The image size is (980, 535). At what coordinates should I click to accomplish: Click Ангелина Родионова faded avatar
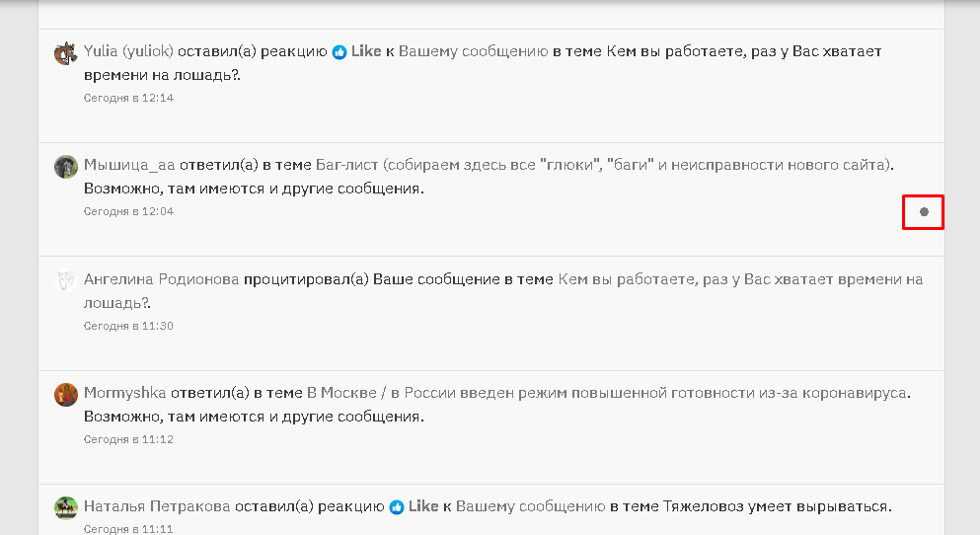[65, 280]
